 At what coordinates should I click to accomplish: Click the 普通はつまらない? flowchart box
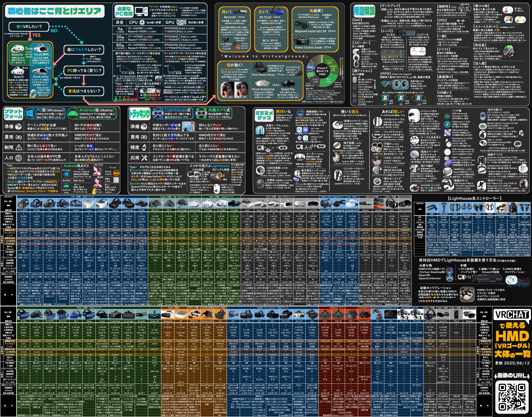coord(84,91)
